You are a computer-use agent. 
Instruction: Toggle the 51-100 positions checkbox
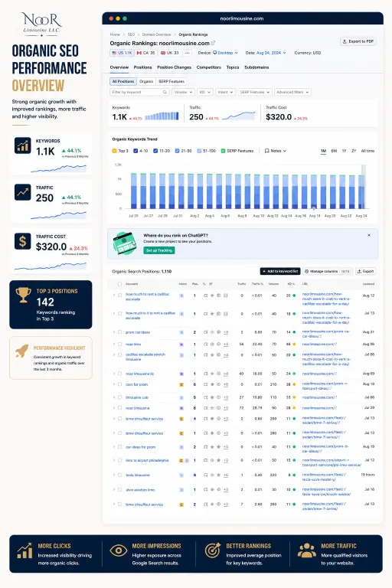[x=199, y=151]
